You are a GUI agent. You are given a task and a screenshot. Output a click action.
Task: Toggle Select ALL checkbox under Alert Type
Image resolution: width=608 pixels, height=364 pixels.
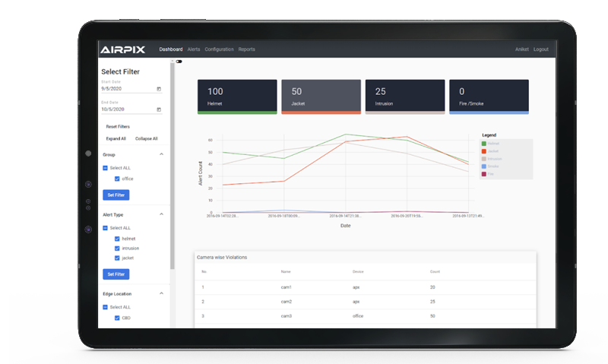[105, 228]
